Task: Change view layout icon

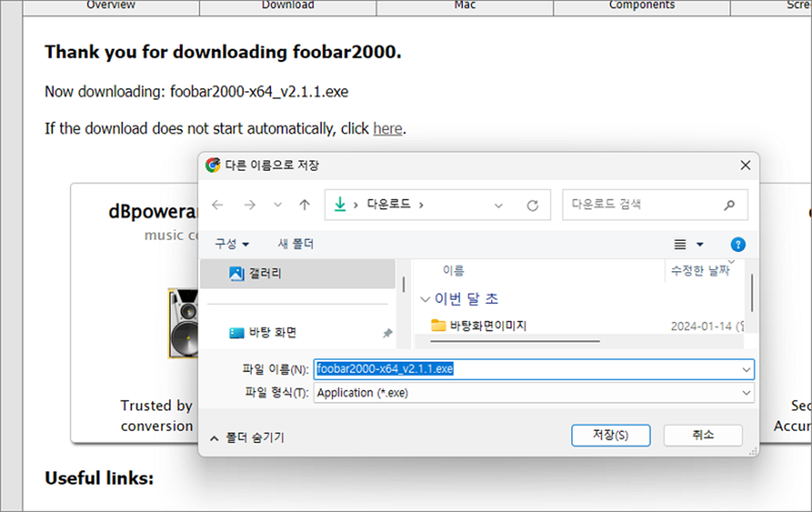Action: coord(680,245)
